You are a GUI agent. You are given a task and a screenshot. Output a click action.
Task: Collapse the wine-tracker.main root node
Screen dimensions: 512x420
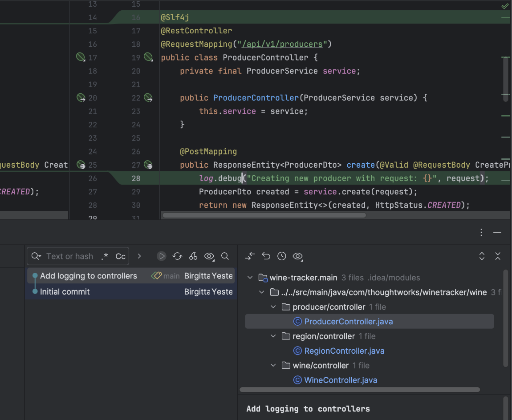click(x=250, y=277)
